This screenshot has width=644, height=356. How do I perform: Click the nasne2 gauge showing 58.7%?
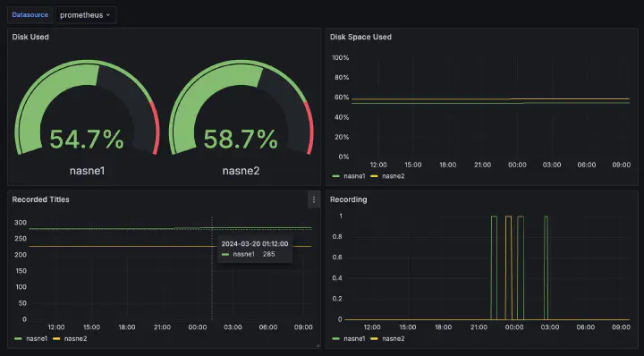coord(241,107)
